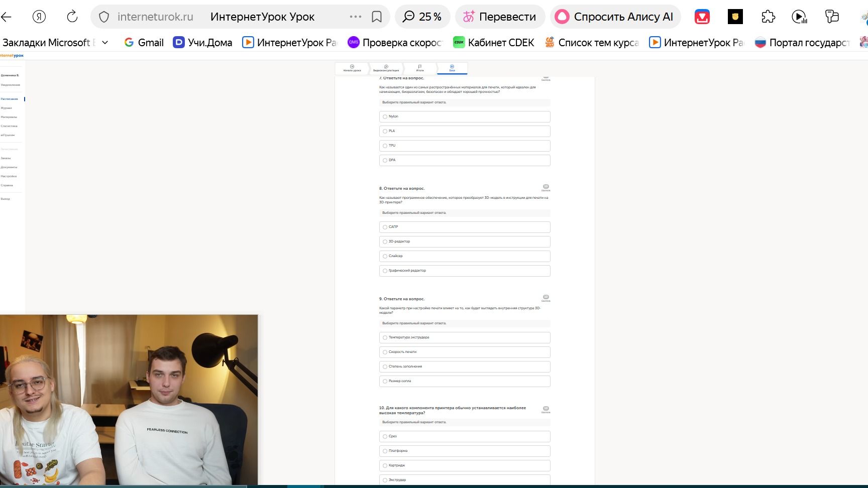
Task: Click the Перевести translate button
Action: (x=500, y=17)
